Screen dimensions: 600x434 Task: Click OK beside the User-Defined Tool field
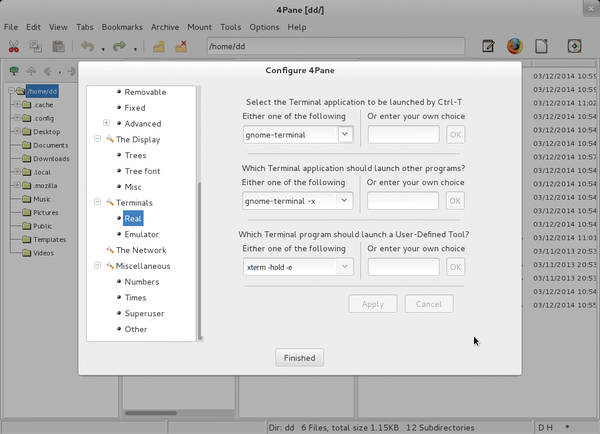coord(455,267)
